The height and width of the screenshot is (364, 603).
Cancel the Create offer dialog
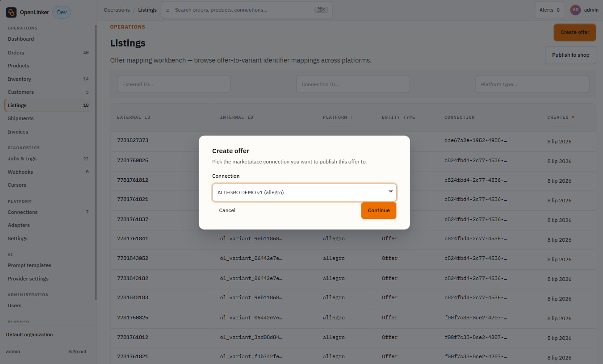tap(227, 210)
